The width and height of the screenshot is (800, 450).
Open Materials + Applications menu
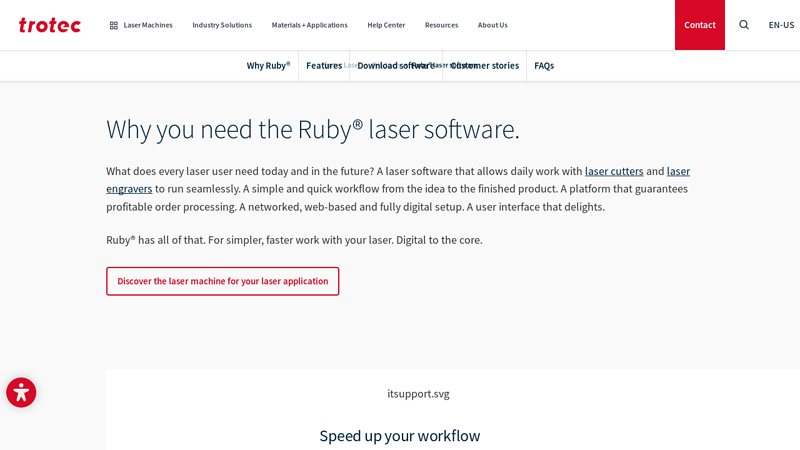click(x=310, y=25)
